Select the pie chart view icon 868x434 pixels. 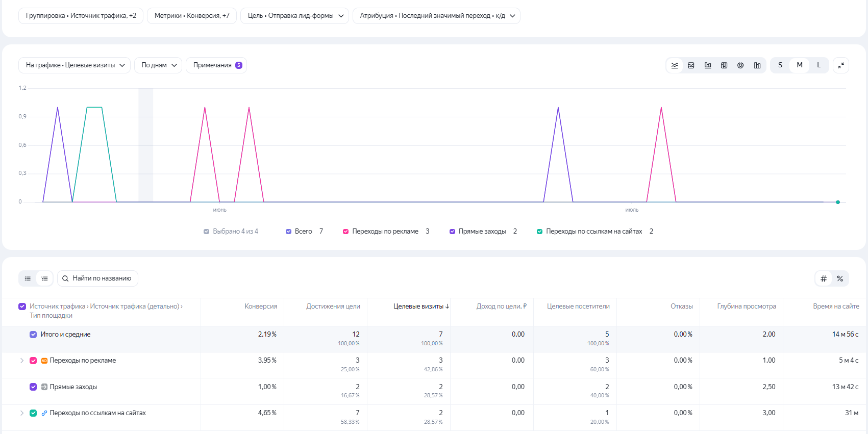[x=740, y=65]
